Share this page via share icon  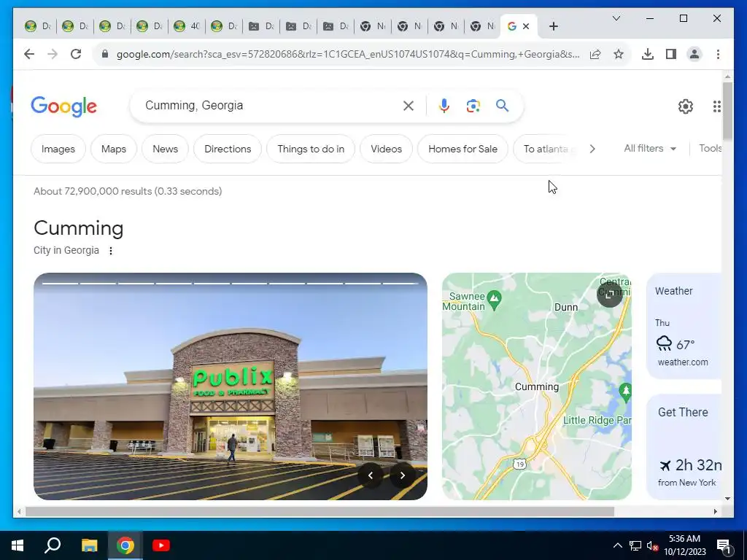pyautogui.click(x=595, y=54)
